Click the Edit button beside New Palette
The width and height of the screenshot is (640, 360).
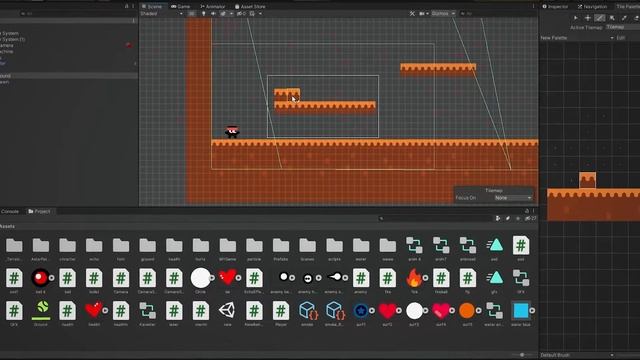[620, 38]
